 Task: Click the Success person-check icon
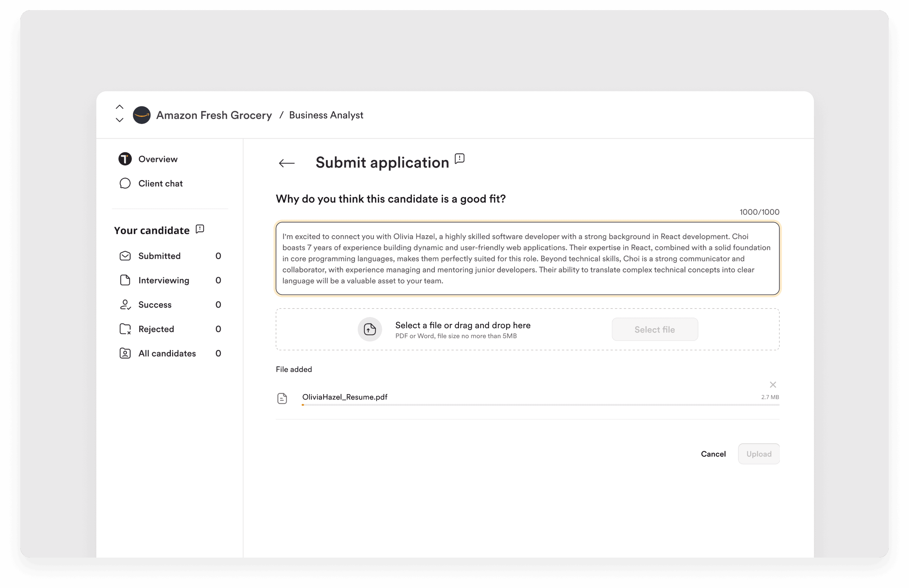pos(125,305)
